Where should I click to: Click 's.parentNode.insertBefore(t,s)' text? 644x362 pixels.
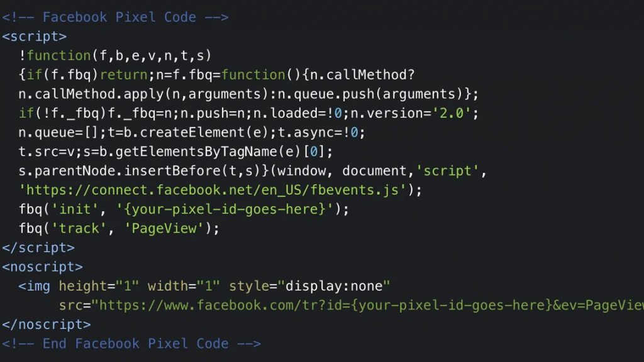click(x=140, y=171)
